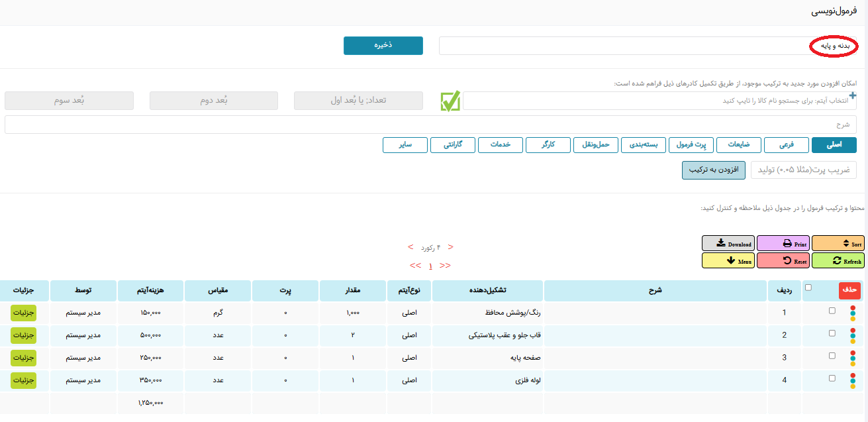
Task: Open the Menu toolbar button
Action: click(728, 260)
